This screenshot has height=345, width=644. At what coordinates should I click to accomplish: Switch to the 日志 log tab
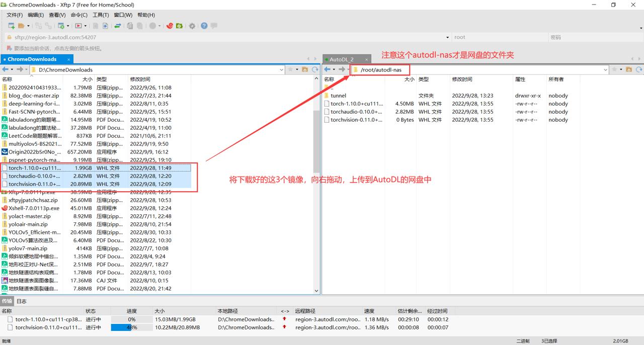pos(22,301)
